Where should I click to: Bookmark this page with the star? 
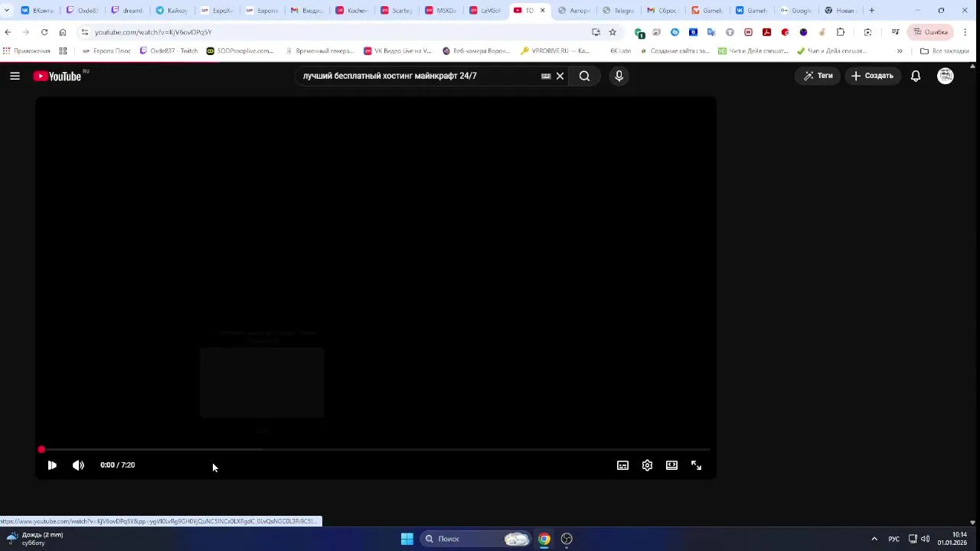click(612, 32)
